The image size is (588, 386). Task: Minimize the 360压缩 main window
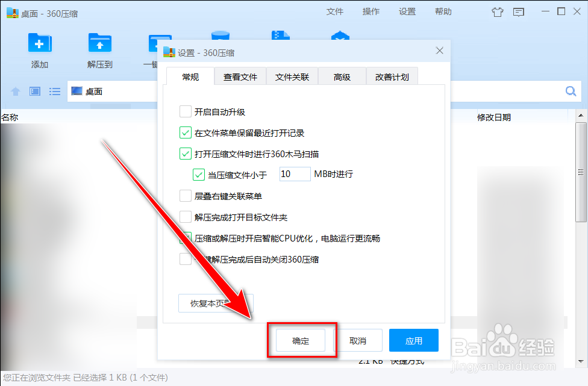tap(545, 11)
